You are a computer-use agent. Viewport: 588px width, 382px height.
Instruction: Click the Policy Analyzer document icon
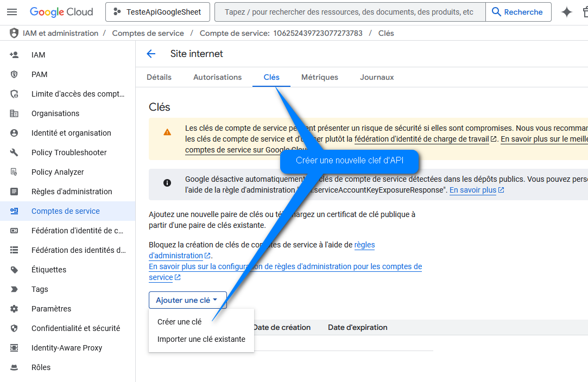coord(14,171)
